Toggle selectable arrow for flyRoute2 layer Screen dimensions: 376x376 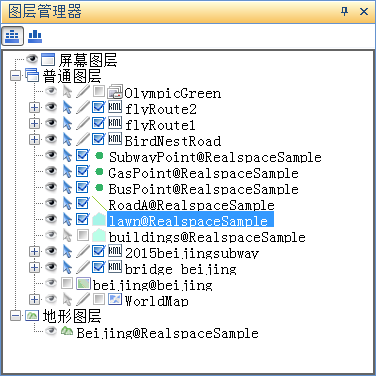(x=67, y=107)
